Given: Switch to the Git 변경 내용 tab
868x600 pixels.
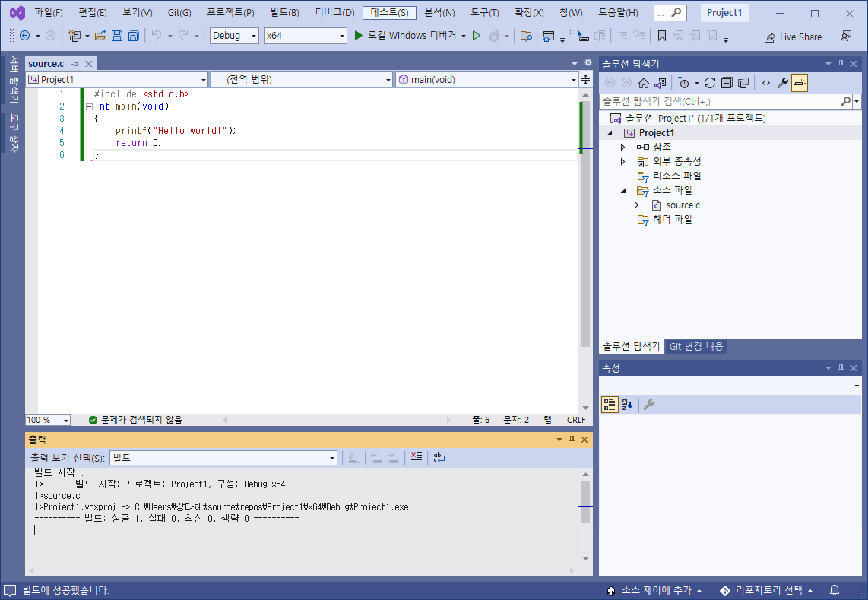Looking at the screenshot, I should (x=695, y=346).
